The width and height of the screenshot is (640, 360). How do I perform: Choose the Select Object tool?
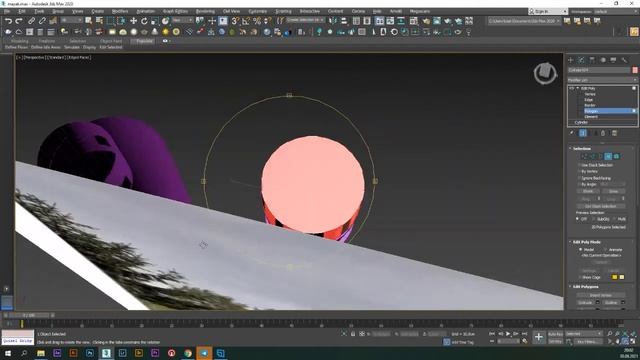pyautogui.click(x=89, y=21)
